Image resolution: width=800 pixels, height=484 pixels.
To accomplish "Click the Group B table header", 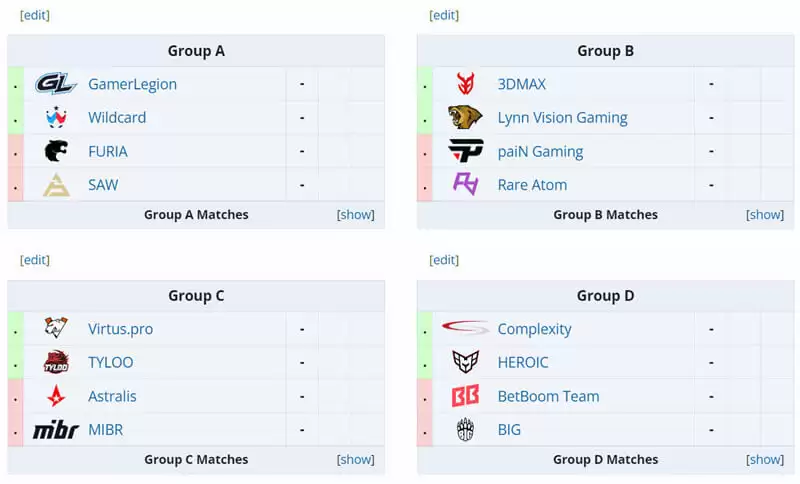I will coord(605,51).
